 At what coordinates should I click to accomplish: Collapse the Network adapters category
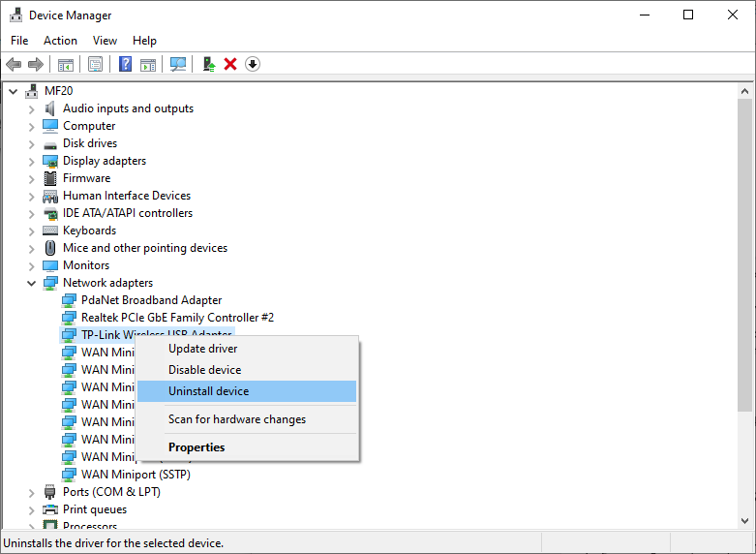coord(31,283)
